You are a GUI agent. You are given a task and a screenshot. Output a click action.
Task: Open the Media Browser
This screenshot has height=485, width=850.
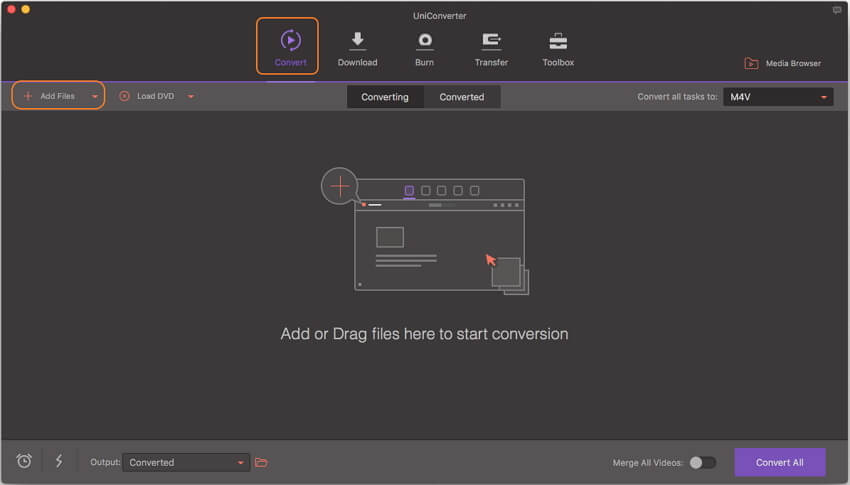782,63
